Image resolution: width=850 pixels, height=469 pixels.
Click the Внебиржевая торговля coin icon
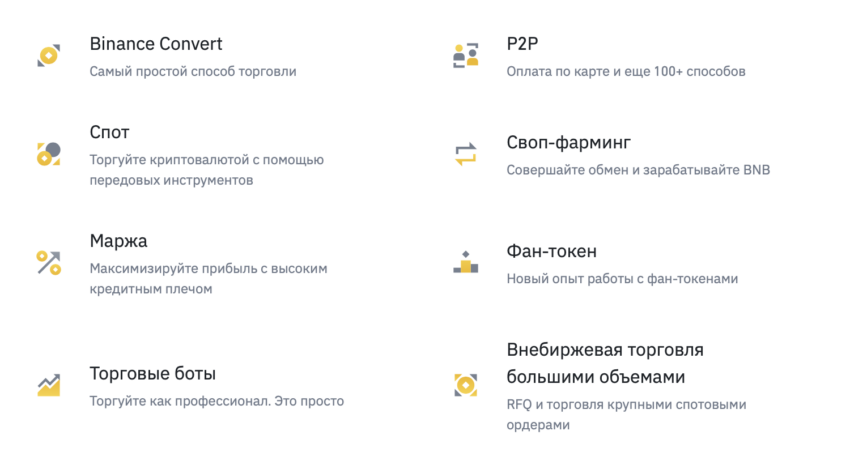(x=466, y=385)
